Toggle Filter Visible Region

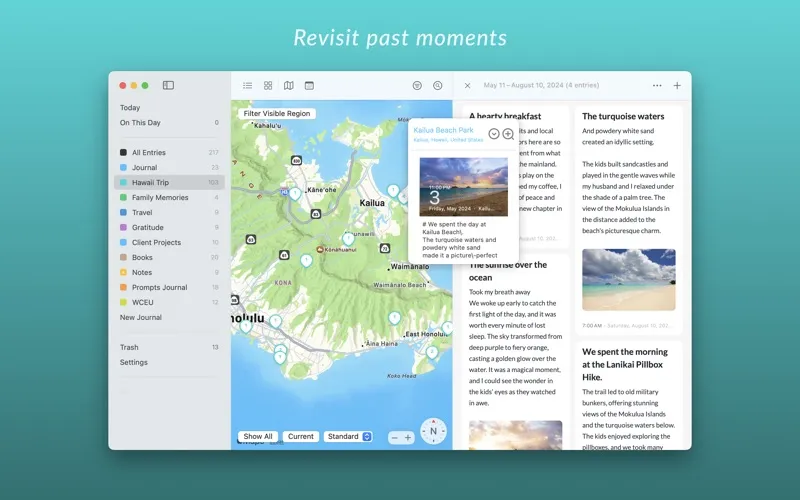pyautogui.click(x=277, y=113)
